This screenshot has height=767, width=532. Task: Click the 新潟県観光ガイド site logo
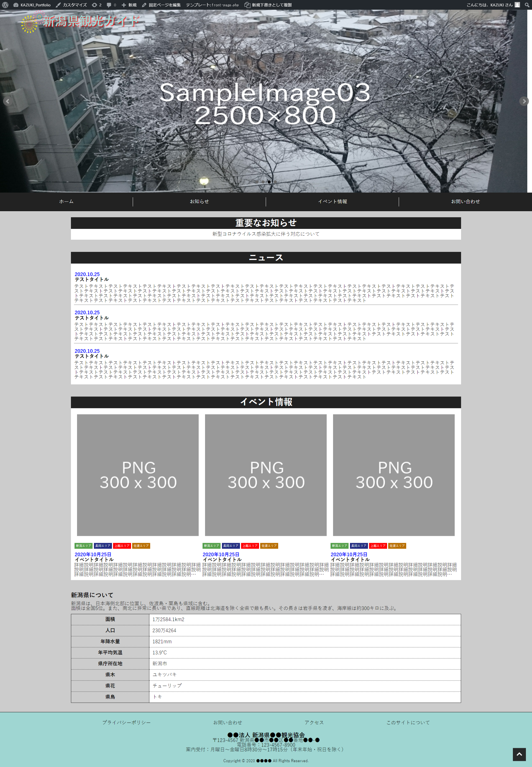tap(80, 22)
